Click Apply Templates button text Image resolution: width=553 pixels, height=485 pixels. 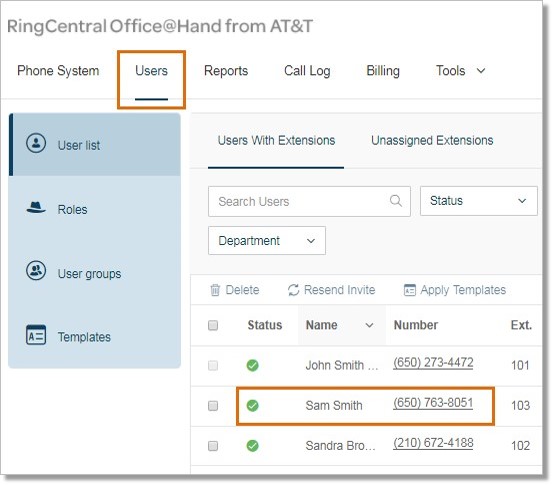pyautogui.click(x=463, y=290)
